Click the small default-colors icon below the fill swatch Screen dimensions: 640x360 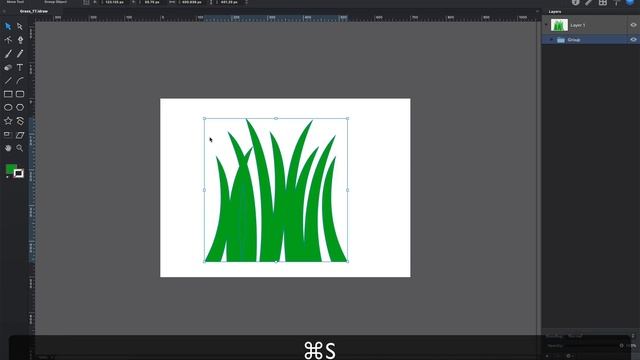click(7, 177)
